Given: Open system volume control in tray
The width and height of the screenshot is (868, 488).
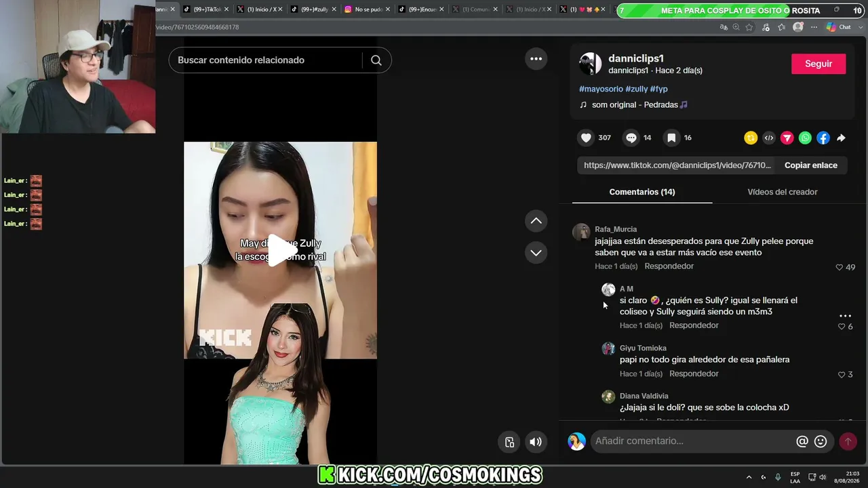Looking at the screenshot, I should click(823, 477).
